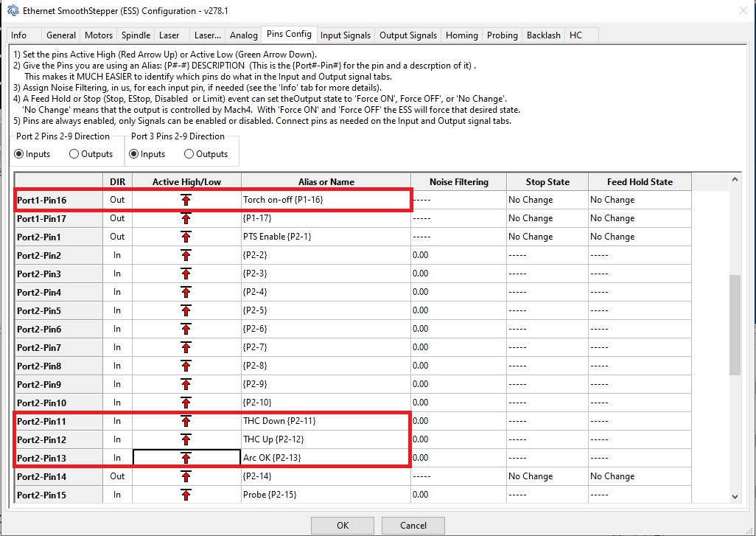This screenshot has height=536, width=756.
Task: Click polarity arrow for THC Down {P2-11}
Action: (186, 421)
